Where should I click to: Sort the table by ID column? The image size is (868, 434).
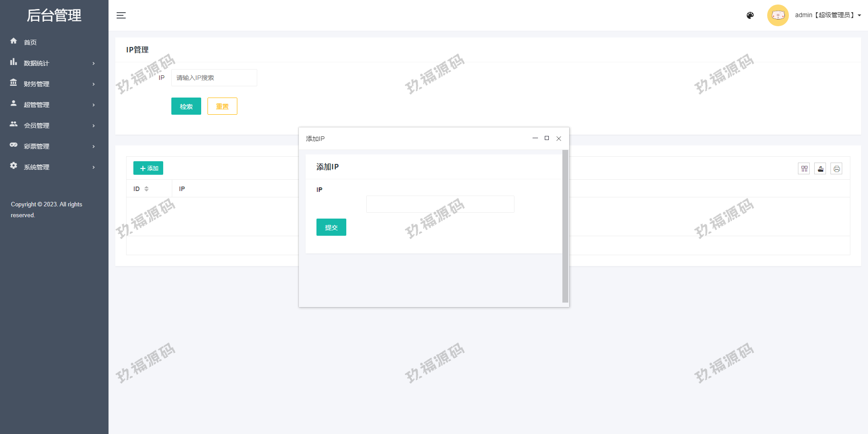tap(146, 189)
